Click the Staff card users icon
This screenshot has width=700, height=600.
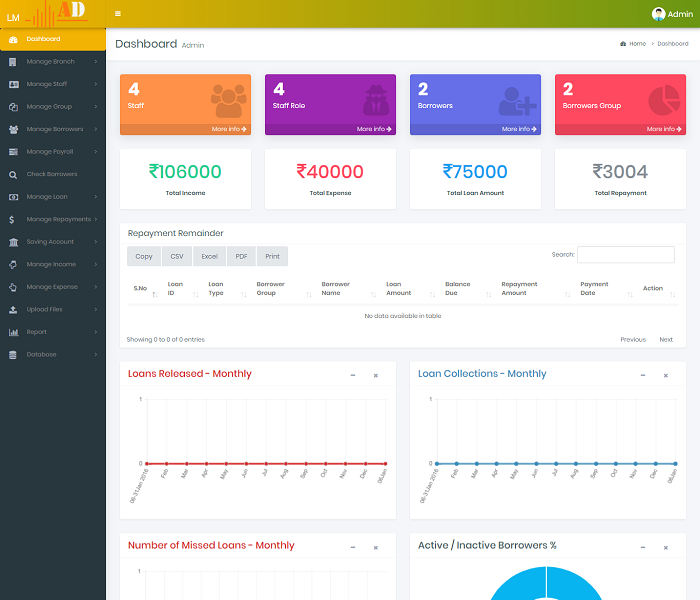[x=229, y=101]
